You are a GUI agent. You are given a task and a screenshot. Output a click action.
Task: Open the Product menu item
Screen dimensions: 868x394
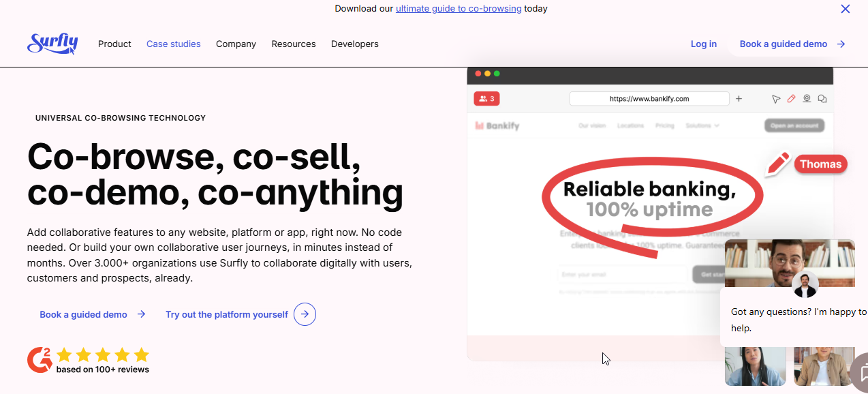[x=114, y=44]
